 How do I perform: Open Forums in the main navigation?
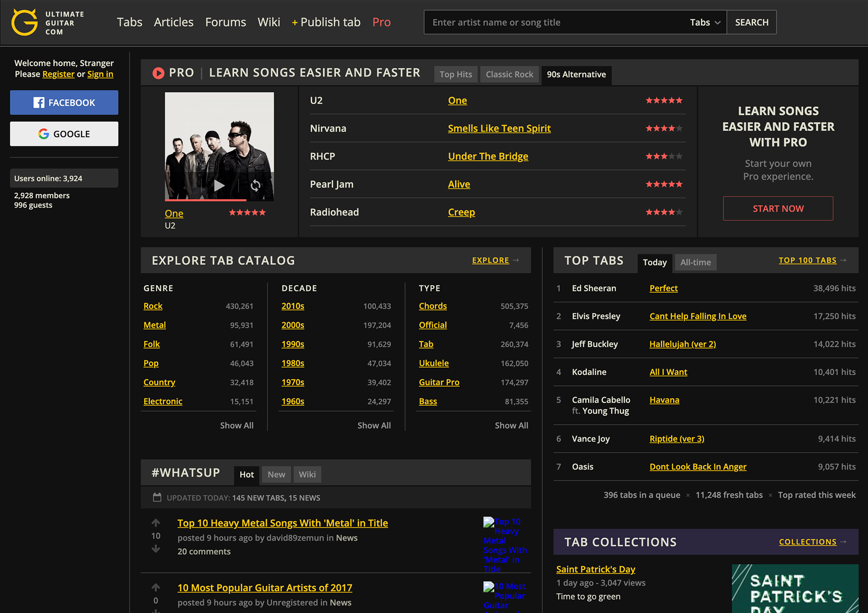tap(225, 22)
